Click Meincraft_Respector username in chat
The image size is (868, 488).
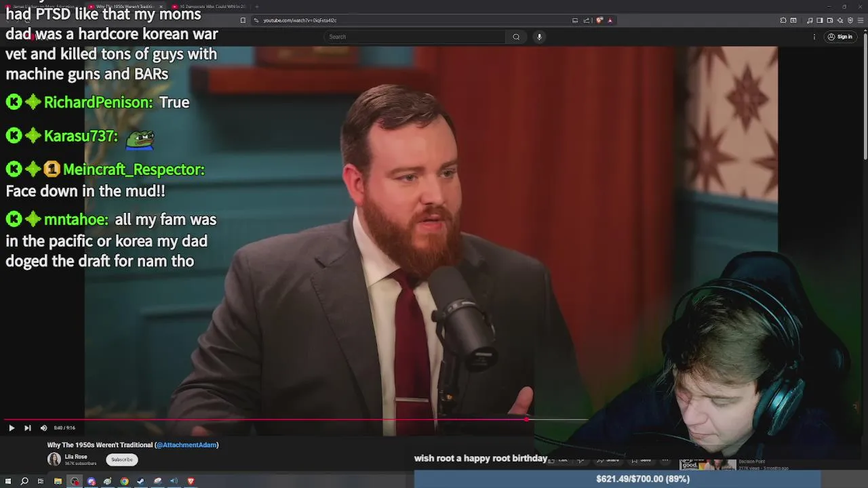pyautogui.click(x=134, y=169)
